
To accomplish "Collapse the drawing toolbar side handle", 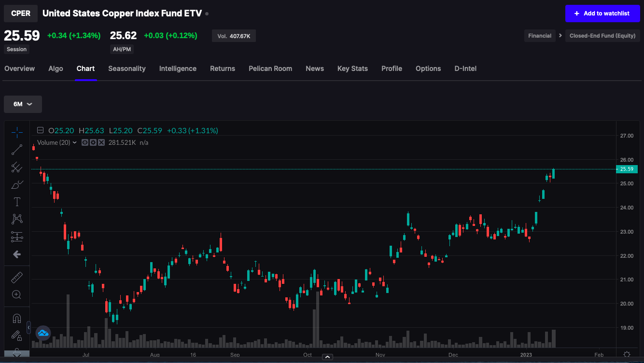I will [28, 328].
